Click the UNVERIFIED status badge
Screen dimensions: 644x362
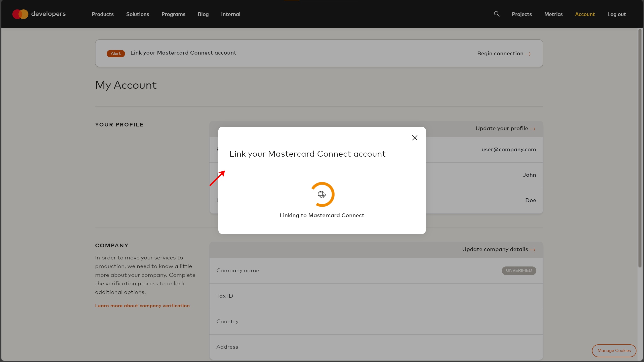(519, 270)
